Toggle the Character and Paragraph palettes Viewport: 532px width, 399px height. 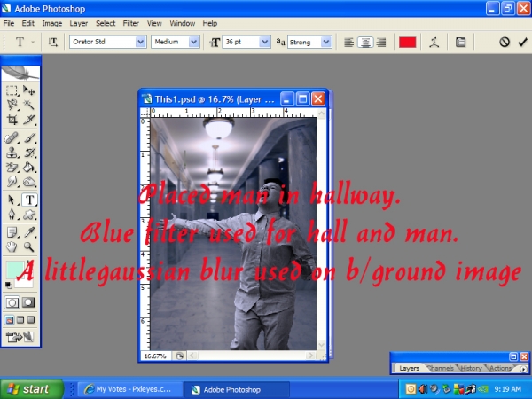tap(460, 43)
